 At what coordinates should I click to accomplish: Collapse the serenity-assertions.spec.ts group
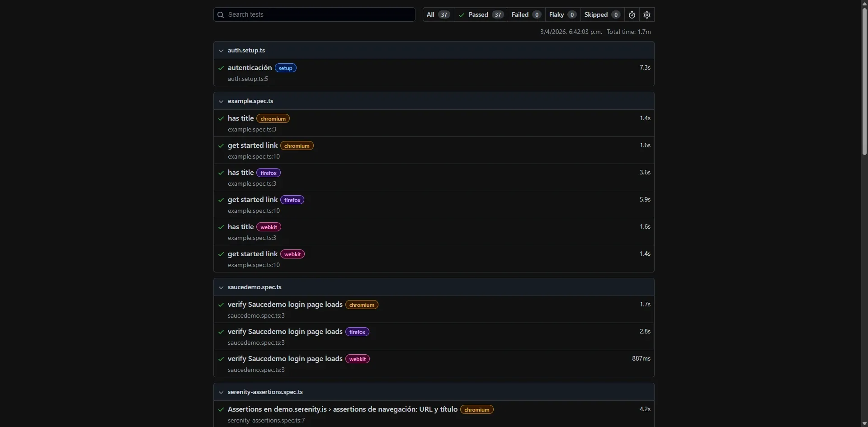221,392
